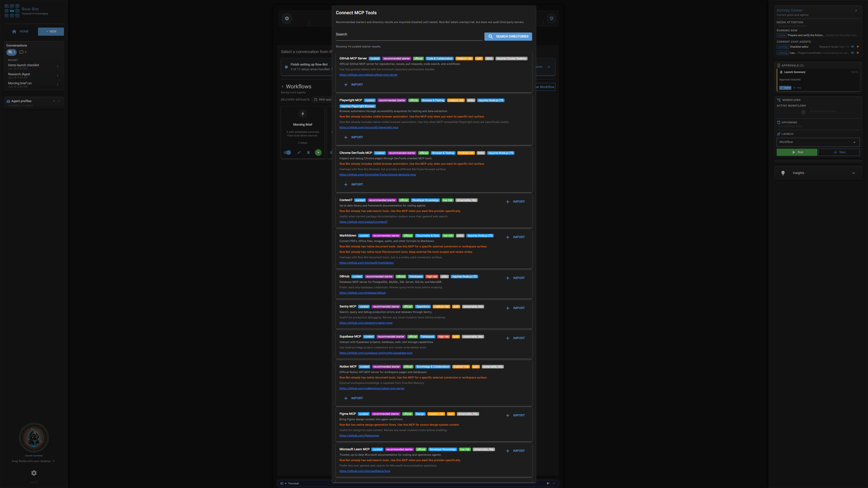
Task: Import Markitdown starter
Action: (515, 237)
